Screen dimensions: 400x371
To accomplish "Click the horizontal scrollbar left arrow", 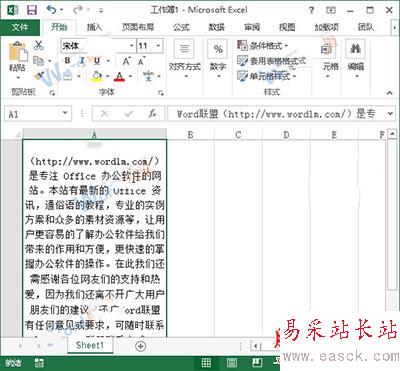I will click(256, 346).
